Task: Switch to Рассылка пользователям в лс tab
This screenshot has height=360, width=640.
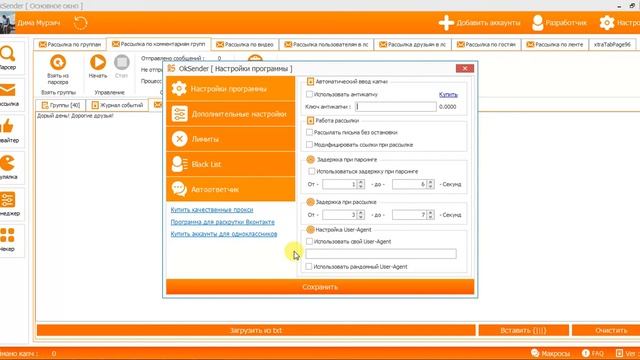Action: [x=326, y=44]
